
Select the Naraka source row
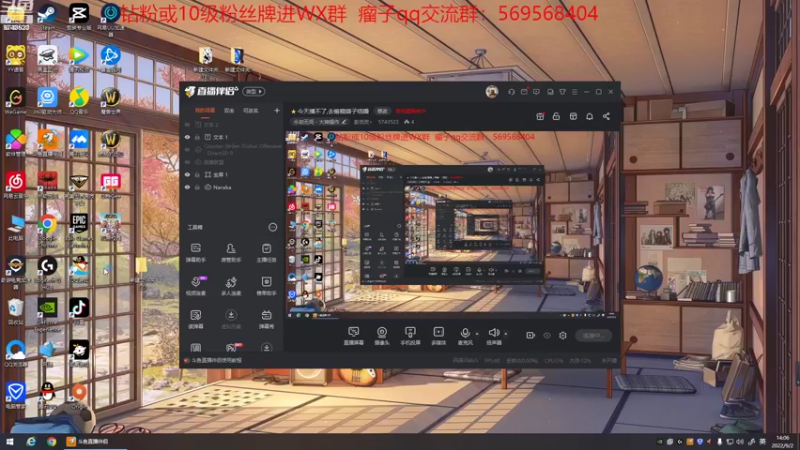[233, 187]
